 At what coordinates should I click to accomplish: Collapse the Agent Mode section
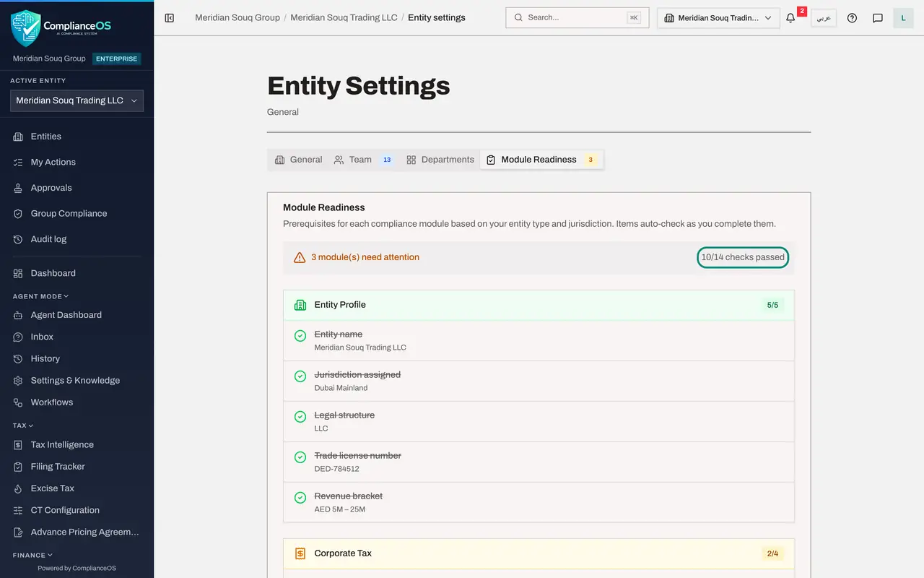(x=41, y=296)
